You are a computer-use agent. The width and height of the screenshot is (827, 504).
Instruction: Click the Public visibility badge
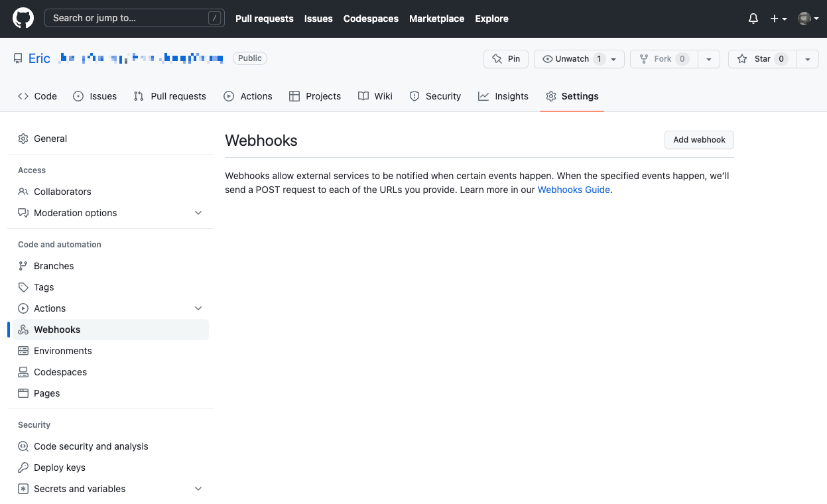click(250, 58)
